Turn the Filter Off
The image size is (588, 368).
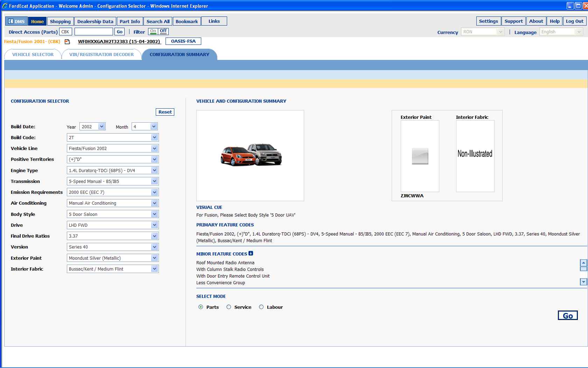tap(163, 32)
